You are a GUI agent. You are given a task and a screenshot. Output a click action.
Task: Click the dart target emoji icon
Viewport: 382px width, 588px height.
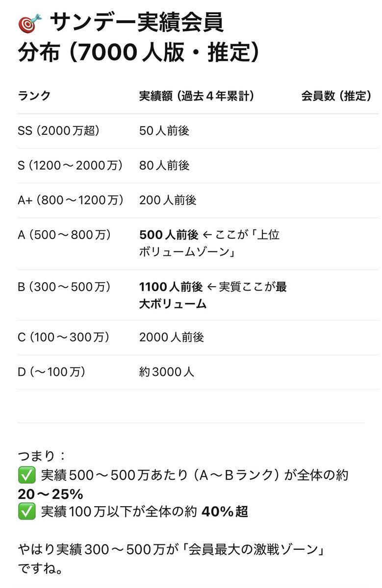point(29,23)
